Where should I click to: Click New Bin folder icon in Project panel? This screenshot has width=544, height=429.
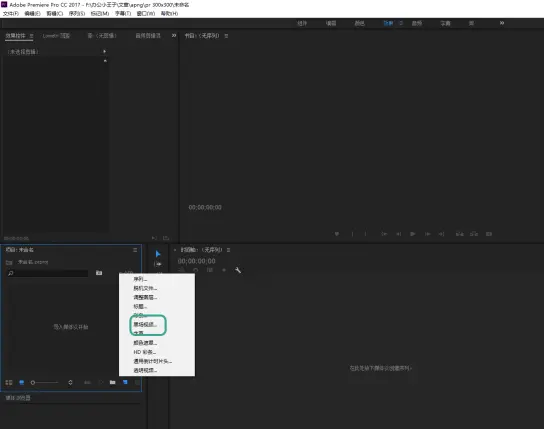tap(112, 382)
